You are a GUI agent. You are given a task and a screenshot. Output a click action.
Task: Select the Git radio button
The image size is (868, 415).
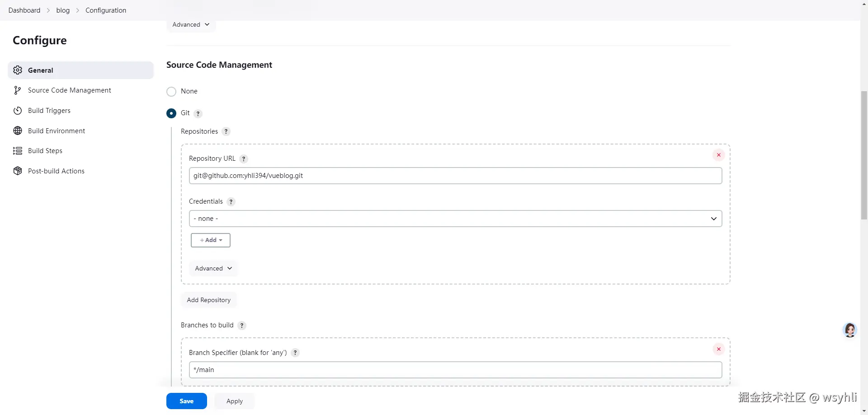(x=171, y=113)
